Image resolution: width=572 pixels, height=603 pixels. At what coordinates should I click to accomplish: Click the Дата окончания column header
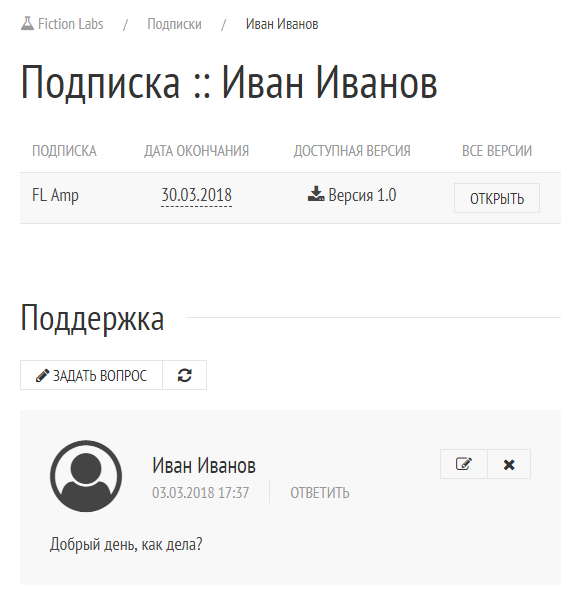[197, 151]
